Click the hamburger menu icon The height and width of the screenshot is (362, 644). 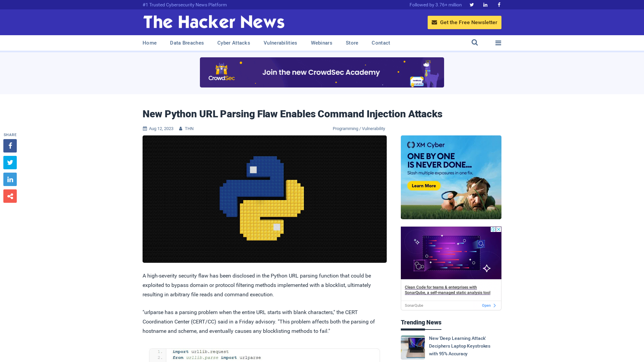tap(498, 43)
